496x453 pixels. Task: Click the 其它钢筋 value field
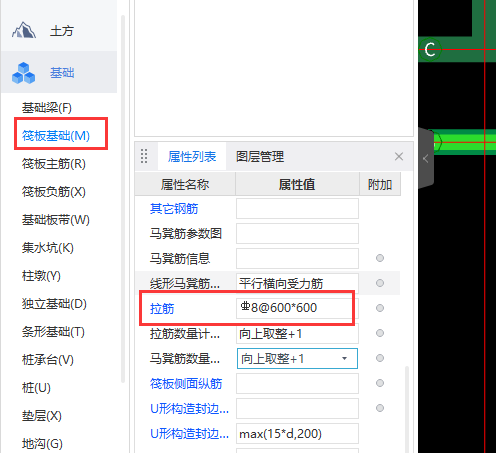click(x=297, y=209)
